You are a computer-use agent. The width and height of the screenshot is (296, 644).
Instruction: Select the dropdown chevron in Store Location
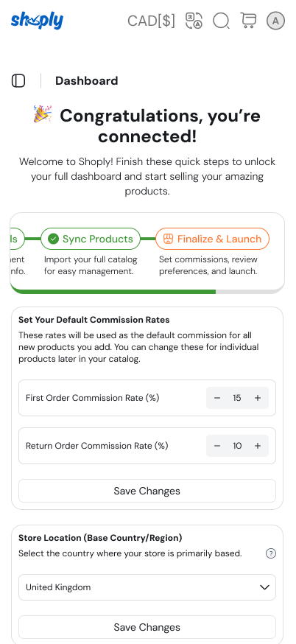265,587
